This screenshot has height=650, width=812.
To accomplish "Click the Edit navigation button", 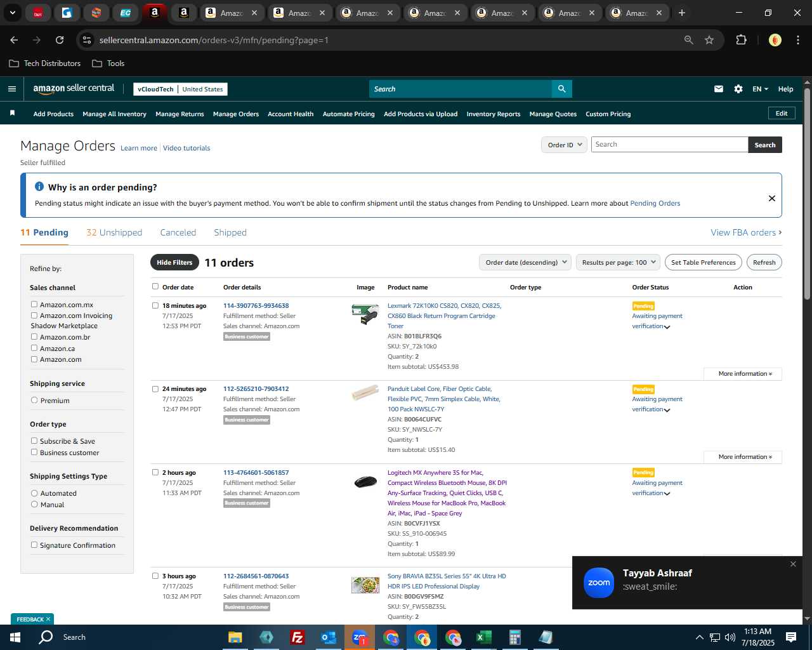I will (x=782, y=114).
